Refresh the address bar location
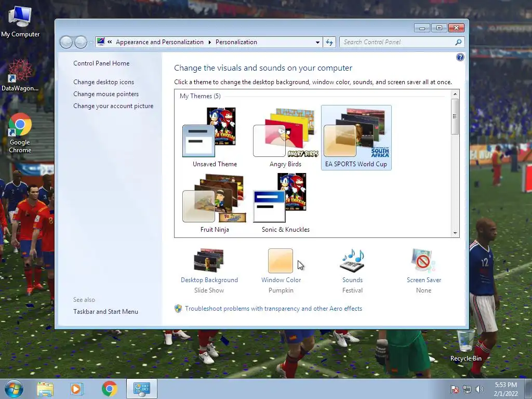 click(329, 42)
